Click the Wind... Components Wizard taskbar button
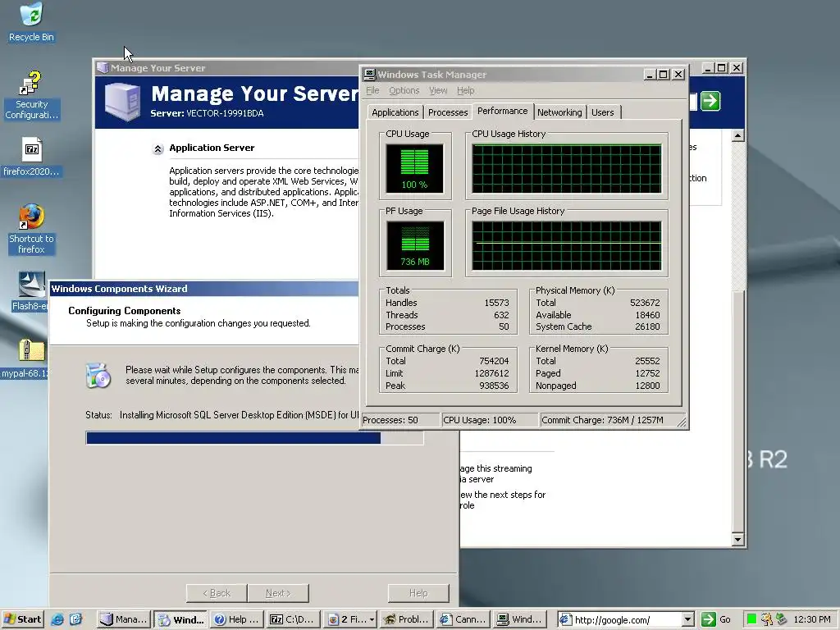The height and width of the screenshot is (630, 840). 180,619
